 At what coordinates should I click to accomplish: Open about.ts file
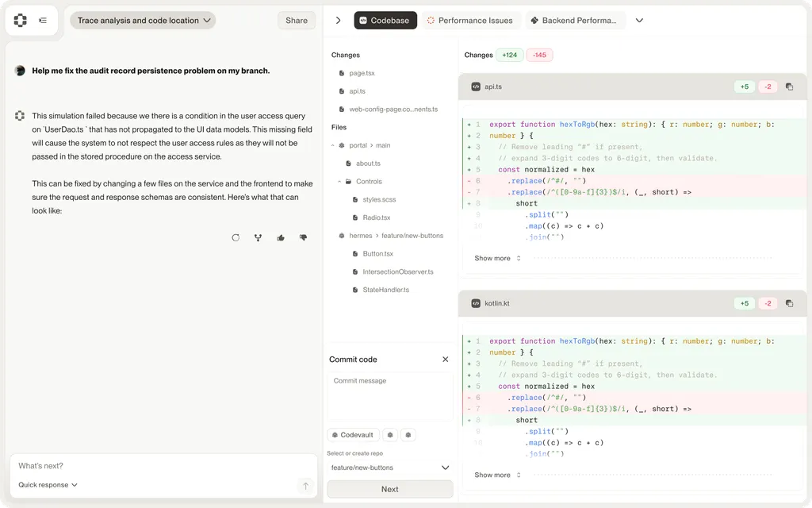(368, 164)
